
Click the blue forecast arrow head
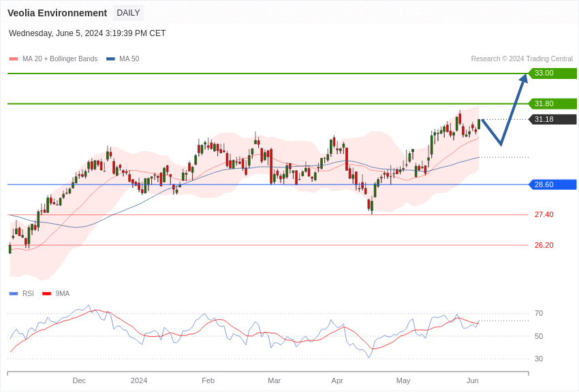524,78
